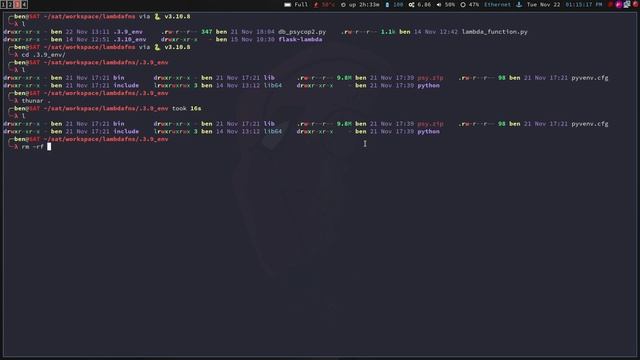Click the blue 100 status indicator

[394, 5]
